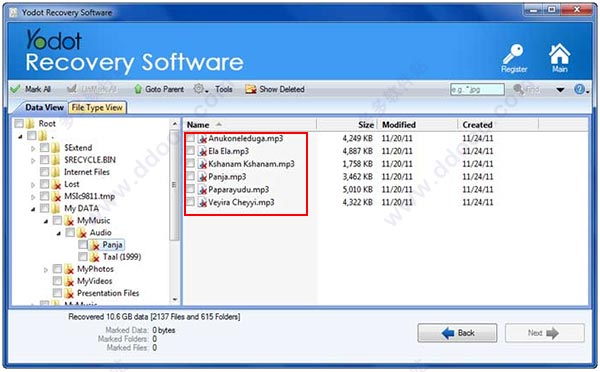Expand the Lost folder node
Viewport: 600px width, 372px height.
tap(33, 185)
